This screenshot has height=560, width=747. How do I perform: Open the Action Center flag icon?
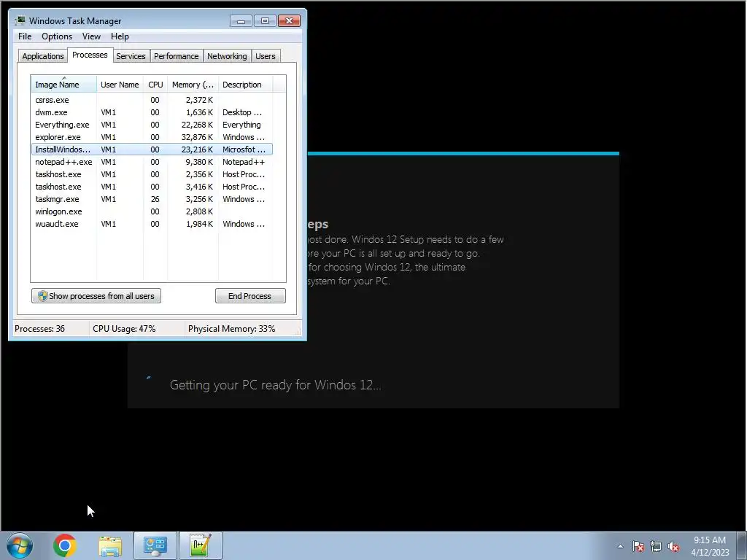pos(638,547)
